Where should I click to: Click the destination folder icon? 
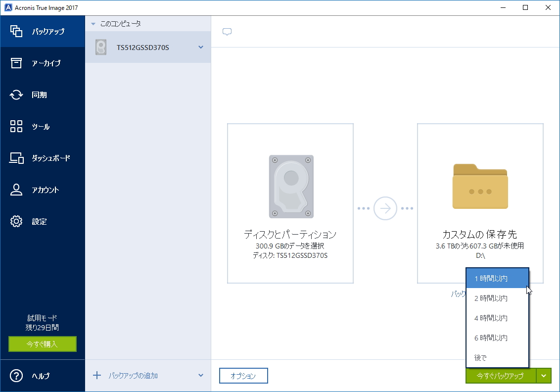click(x=480, y=187)
